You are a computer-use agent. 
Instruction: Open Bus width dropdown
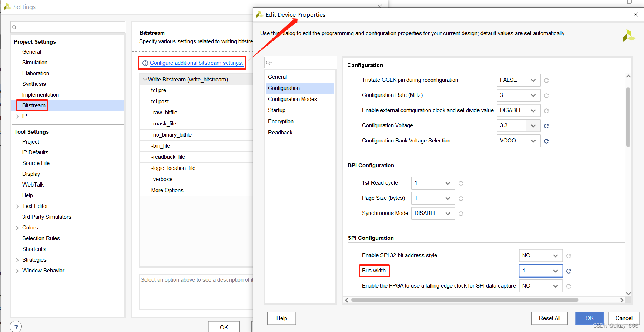tap(541, 271)
